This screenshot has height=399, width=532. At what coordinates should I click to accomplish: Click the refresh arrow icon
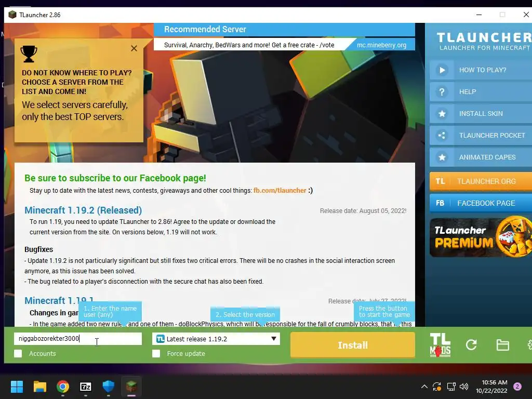tap(471, 345)
